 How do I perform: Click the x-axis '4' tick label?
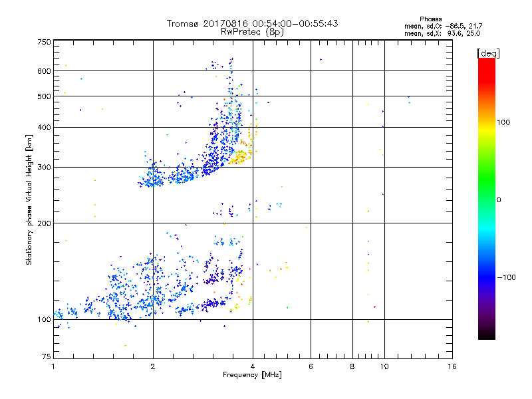(x=253, y=366)
